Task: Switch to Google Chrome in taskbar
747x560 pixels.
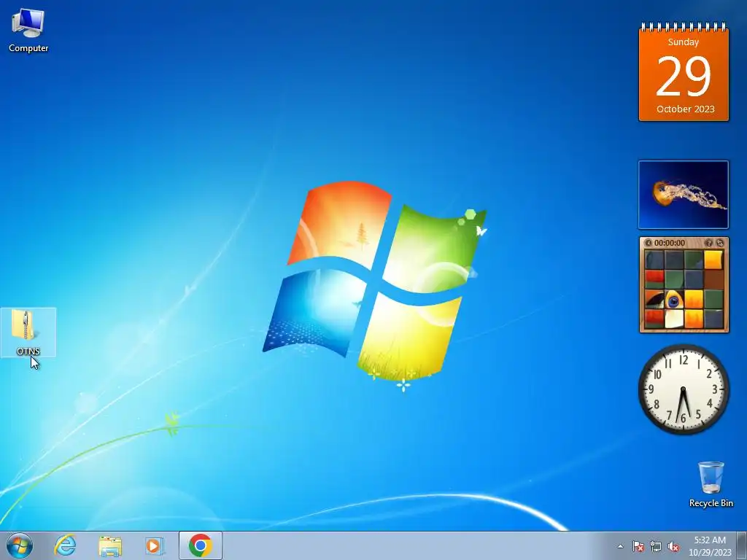Action: 200,545
